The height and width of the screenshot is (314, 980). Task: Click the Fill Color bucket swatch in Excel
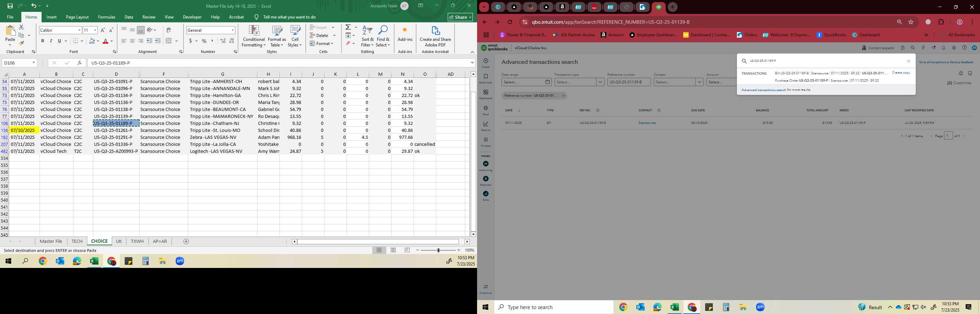92,41
